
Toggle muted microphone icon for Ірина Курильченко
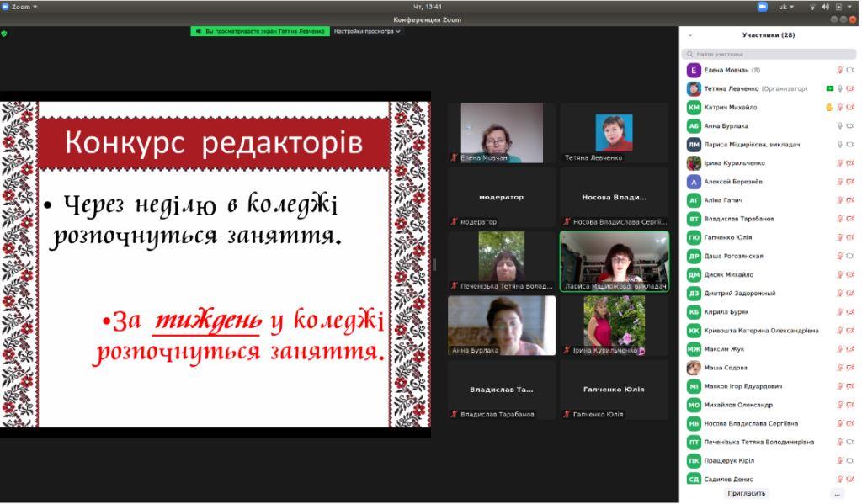coord(840,163)
